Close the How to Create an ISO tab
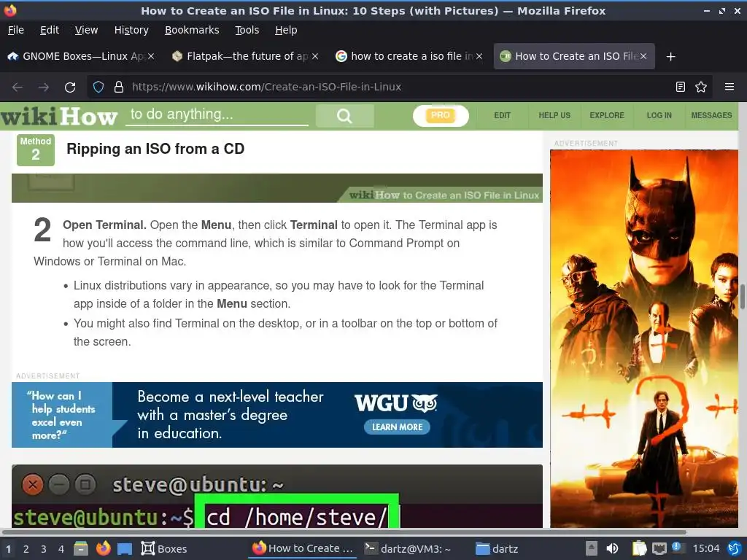The width and height of the screenshot is (747, 560). pyautogui.click(x=643, y=56)
